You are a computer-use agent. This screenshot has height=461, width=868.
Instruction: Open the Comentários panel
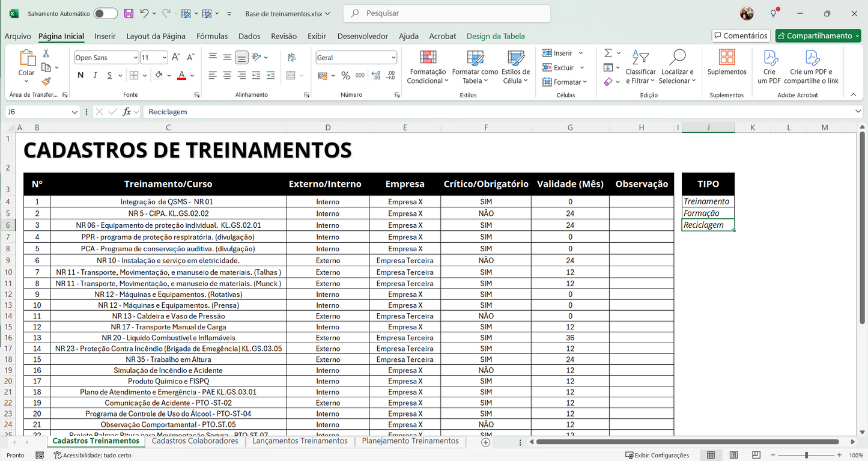point(741,35)
